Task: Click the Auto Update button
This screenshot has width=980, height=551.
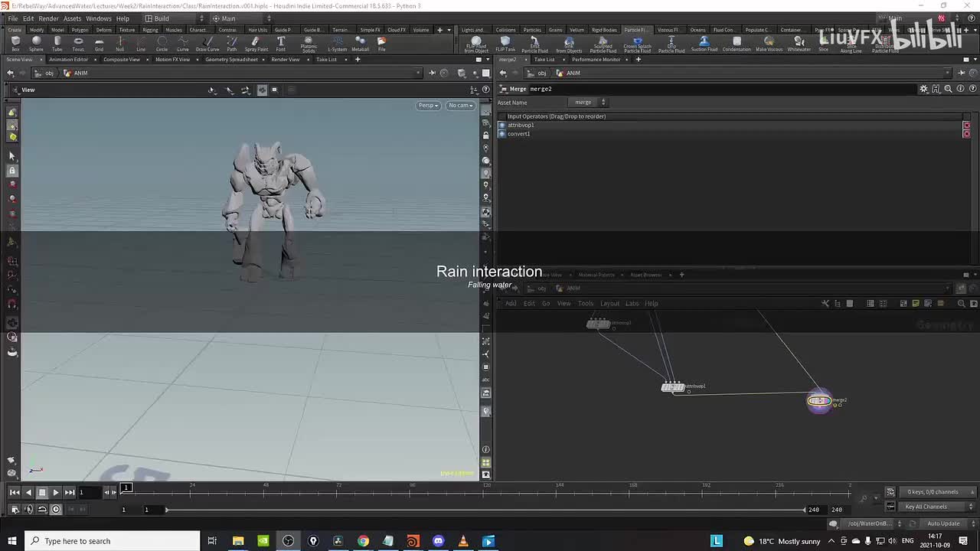Action: click(942, 523)
